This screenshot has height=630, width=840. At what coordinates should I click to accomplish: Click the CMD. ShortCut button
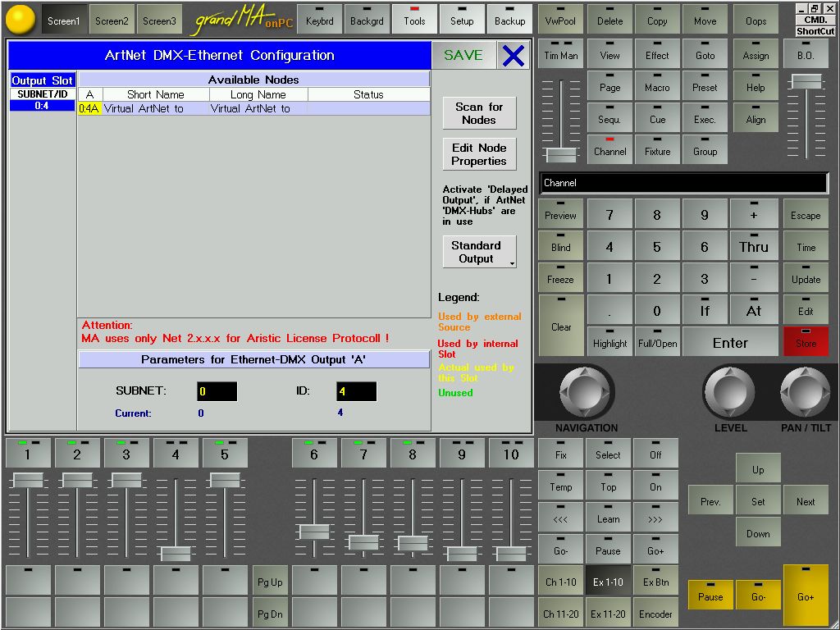(815, 25)
